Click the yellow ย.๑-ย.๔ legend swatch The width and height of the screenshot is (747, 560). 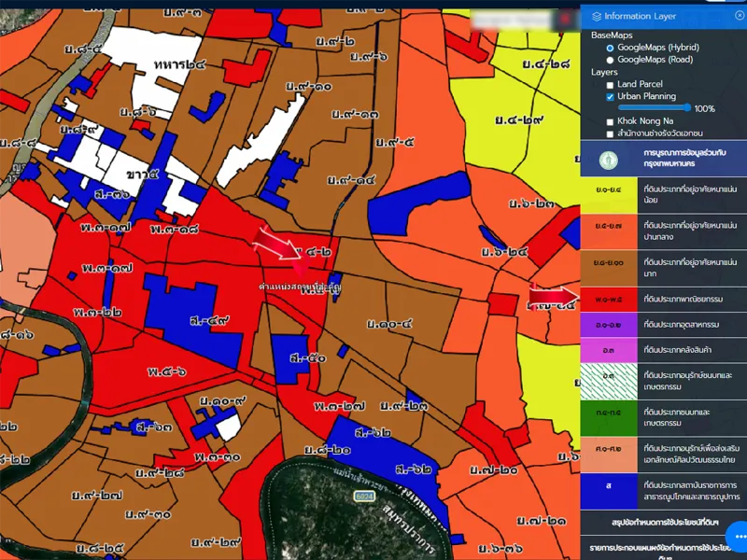609,191
